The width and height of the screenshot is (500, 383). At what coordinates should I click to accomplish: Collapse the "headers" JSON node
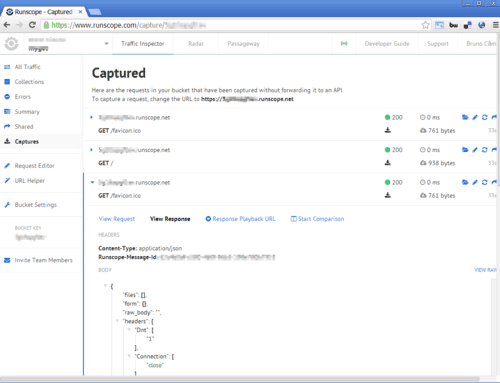coord(117,321)
